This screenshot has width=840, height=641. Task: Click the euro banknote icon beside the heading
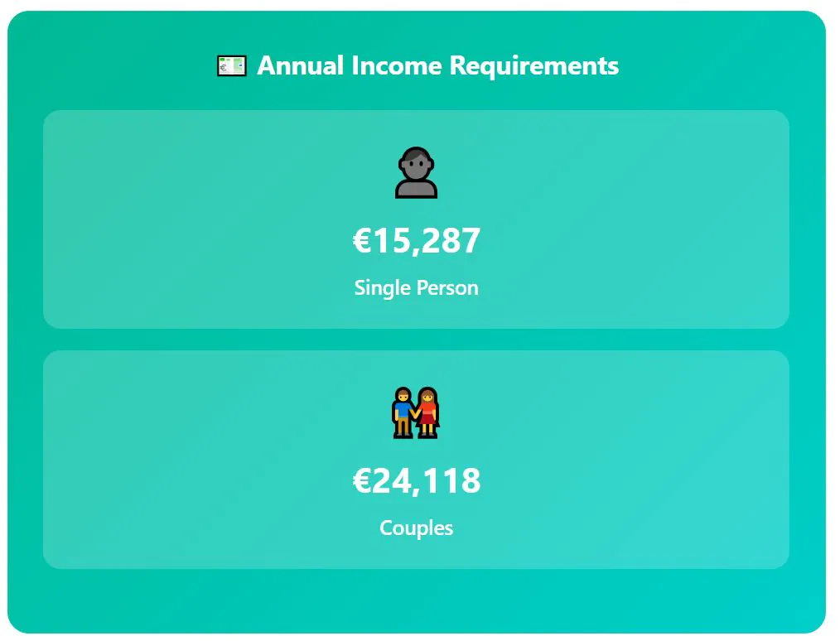[231, 65]
